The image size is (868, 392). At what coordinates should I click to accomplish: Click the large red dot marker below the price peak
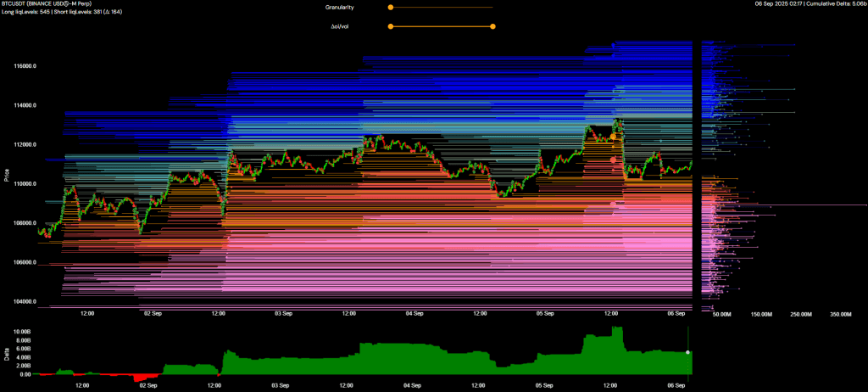[614, 160]
